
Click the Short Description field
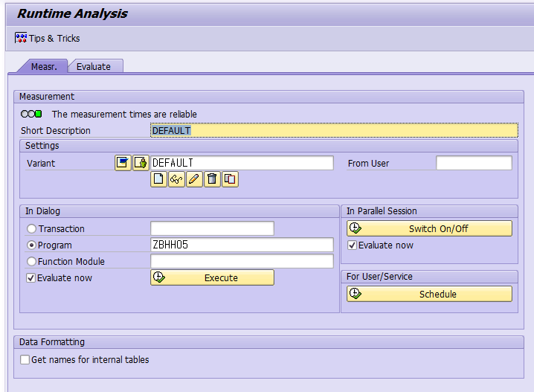point(334,130)
